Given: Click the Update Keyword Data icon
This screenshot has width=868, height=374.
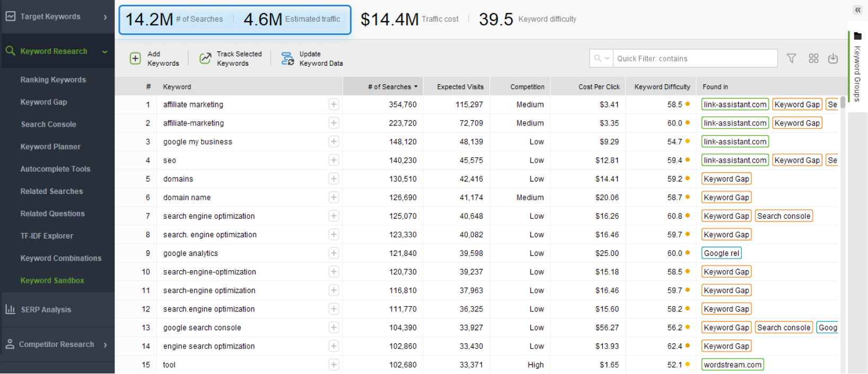Looking at the screenshot, I should click(x=287, y=58).
